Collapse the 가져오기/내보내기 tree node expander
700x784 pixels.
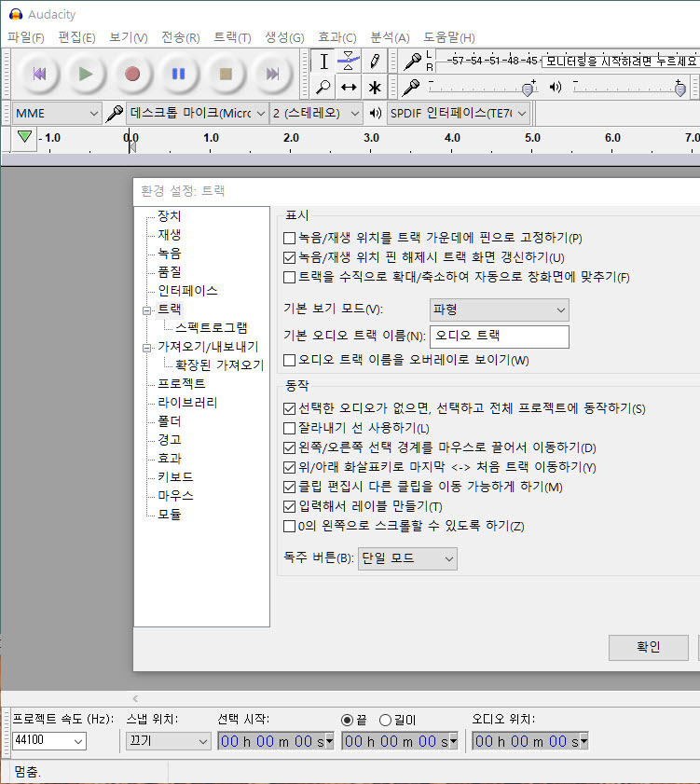[x=146, y=348]
